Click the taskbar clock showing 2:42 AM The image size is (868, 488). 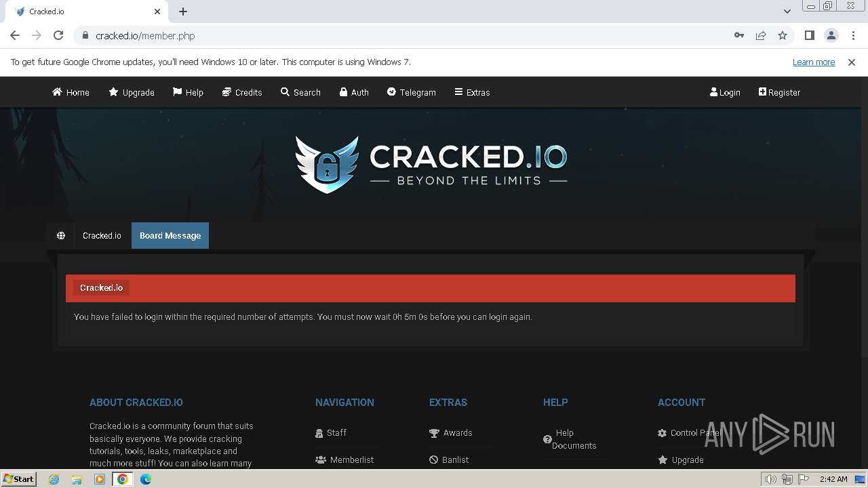[833, 479]
